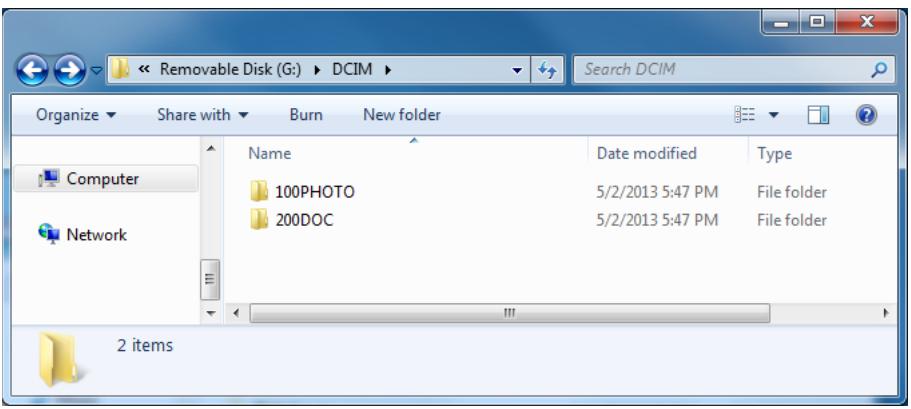This screenshot has width=911, height=409.
Task: Maximize the DCIM window
Action: tap(817, 23)
